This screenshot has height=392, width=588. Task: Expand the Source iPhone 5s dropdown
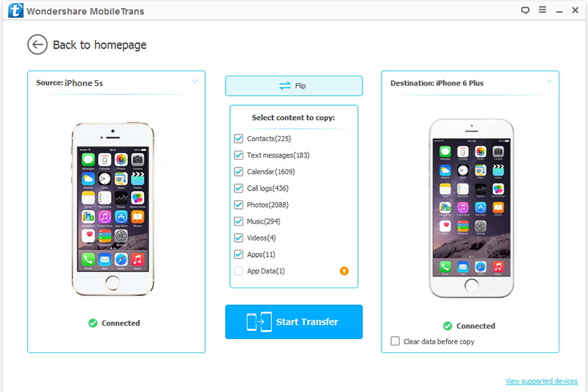[195, 82]
